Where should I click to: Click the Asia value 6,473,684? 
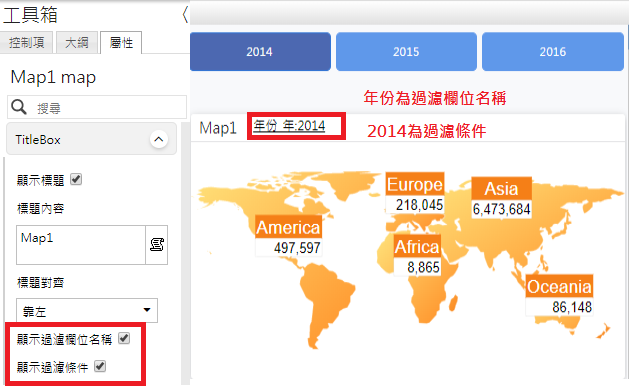pos(501,209)
